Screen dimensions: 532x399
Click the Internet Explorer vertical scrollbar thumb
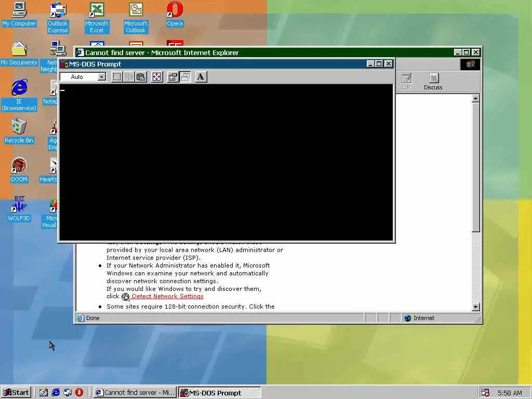coord(476,167)
